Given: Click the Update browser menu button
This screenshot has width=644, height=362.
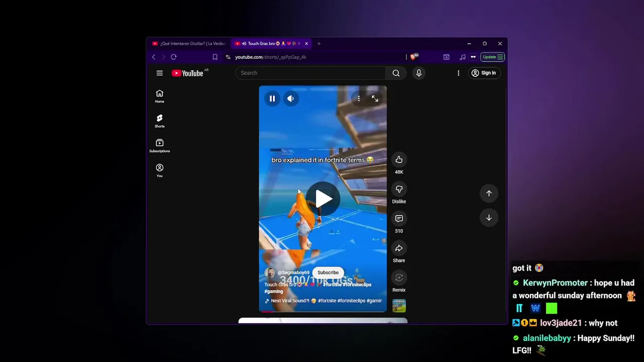Looking at the screenshot, I should tap(493, 57).
